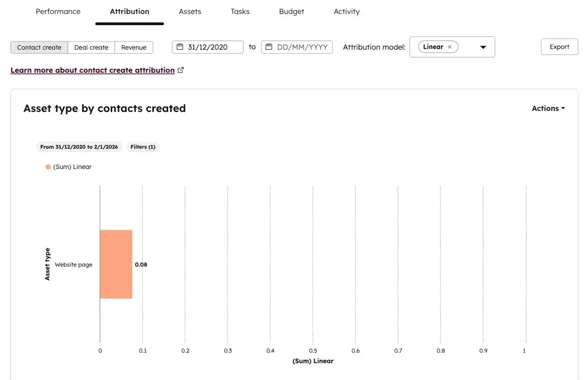Open the Filters (1) chip on the report
Viewport: 588px width, 380px height.
(x=143, y=147)
